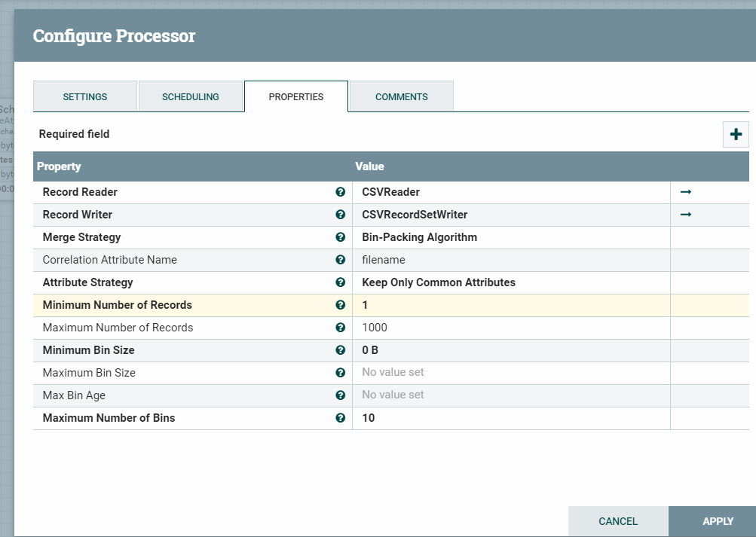Viewport: 756px width, 537px height.
Task: Show help for Attribute Strategy property
Action: tap(341, 282)
